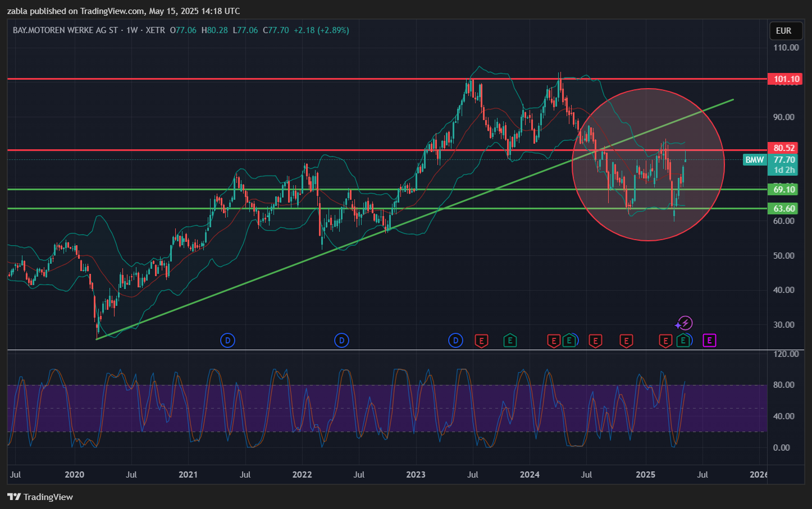812x509 pixels.
Task: Click the 120.00 stochastic axis label
Action: (x=786, y=354)
